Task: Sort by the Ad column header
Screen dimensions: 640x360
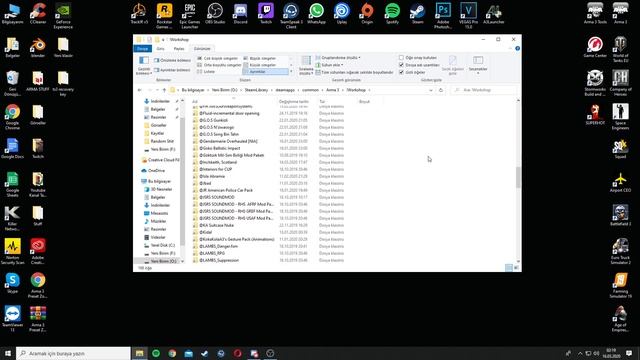Action: pyautogui.click(x=195, y=102)
